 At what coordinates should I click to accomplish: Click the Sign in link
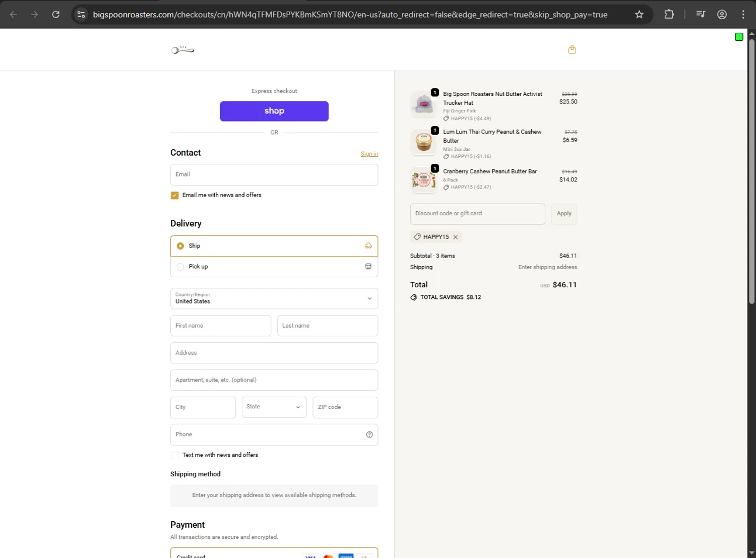(x=369, y=154)
